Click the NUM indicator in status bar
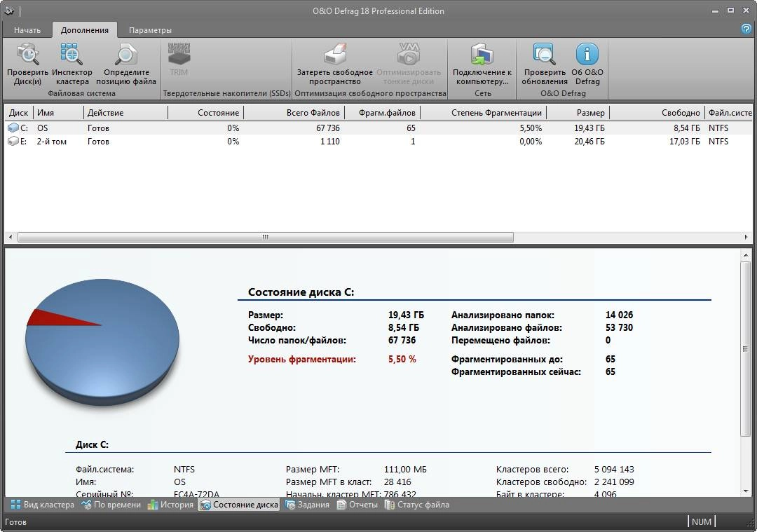This screenshot has width=757, height=532. [701, 522]
